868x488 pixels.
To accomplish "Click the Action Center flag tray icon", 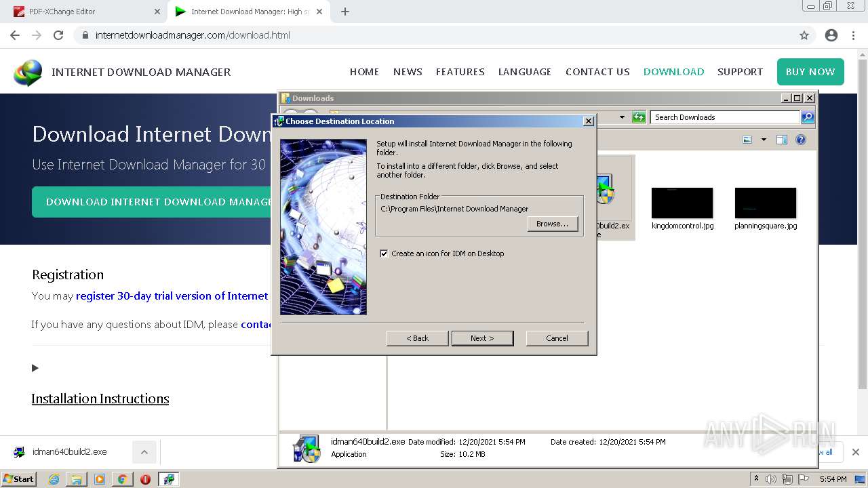I will point(803,479).
